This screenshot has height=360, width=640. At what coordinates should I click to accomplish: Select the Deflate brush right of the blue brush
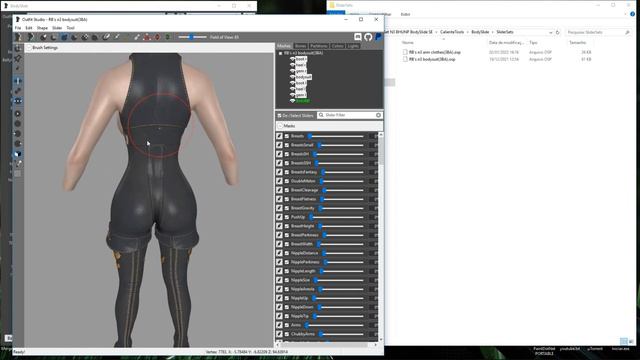[x=74, y=37]
